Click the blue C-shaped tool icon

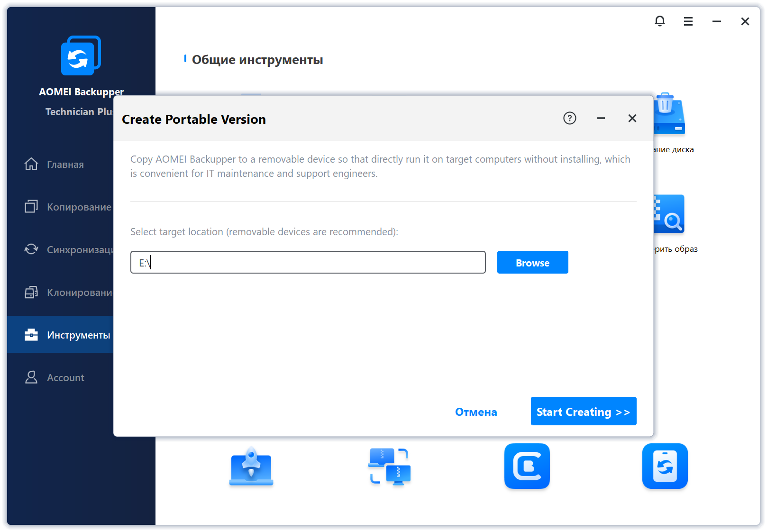point(527,466)
